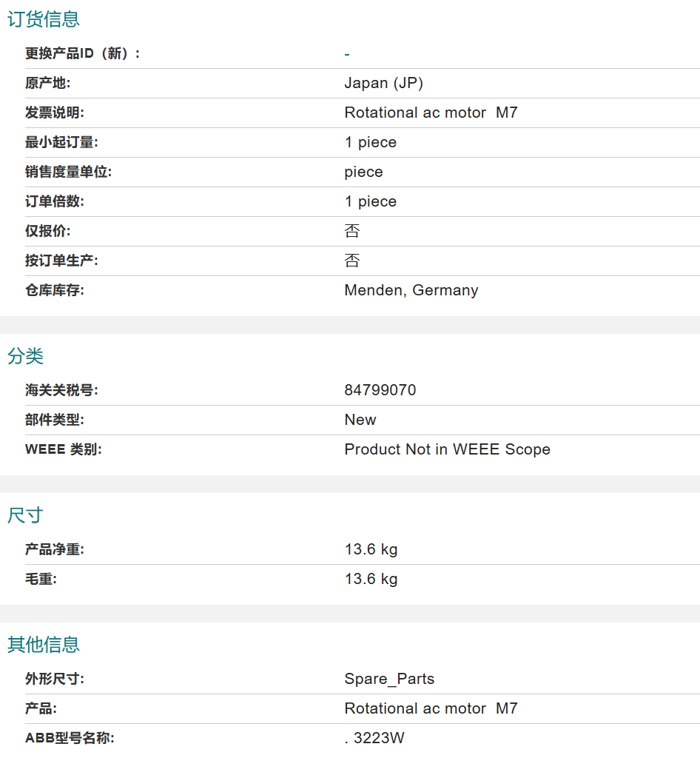The width and height of the screenshot is (700, 758).
Task: Click the 仅报价 否 value
Action: pos(352,231)
